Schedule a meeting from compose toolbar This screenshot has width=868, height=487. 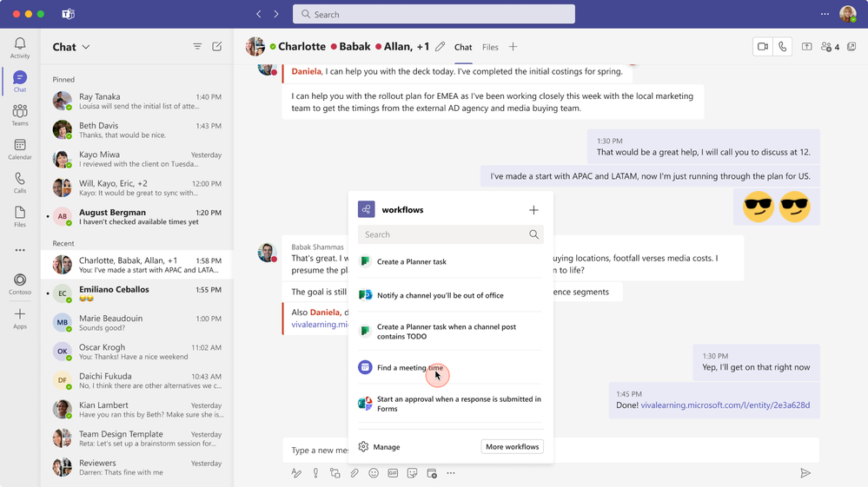point(432,473)
